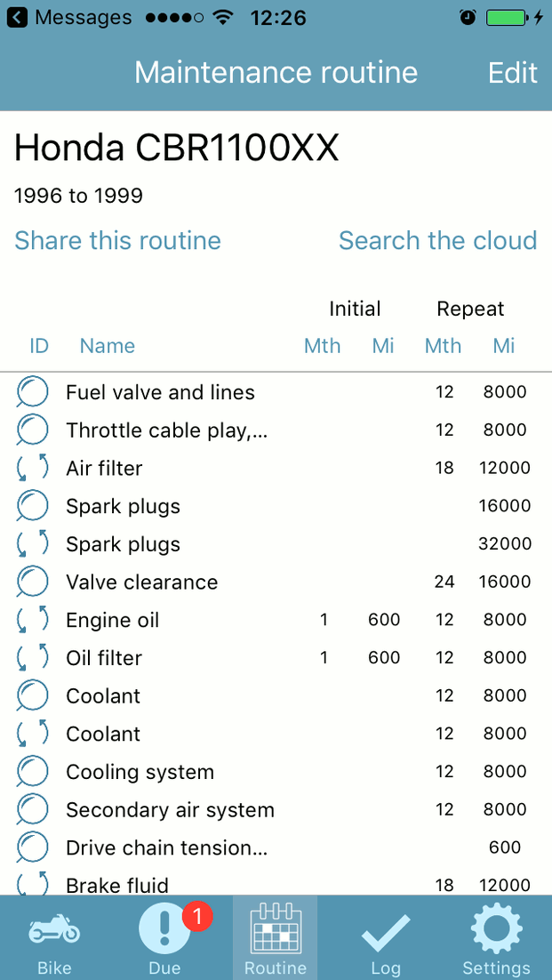552x980 pixels.
Task: Tap the replace icon beside Engine oil
Action: (33, 620)
